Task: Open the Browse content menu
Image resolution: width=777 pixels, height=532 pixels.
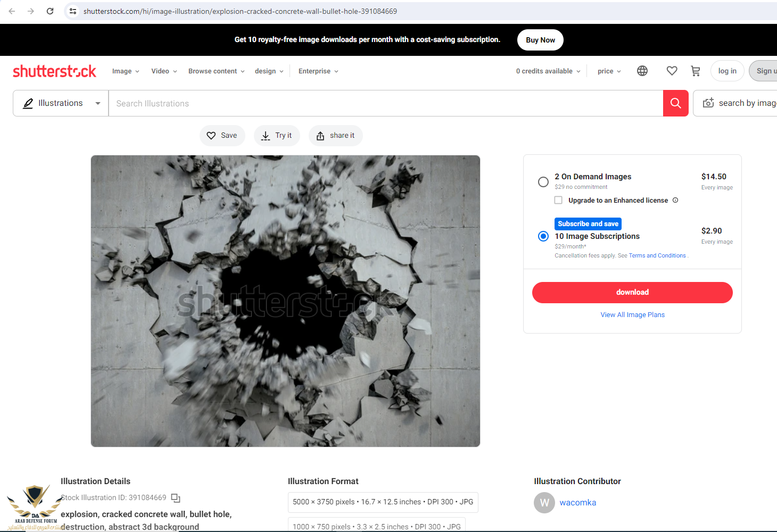Action: pyautogui.click(x=216, y=71)
